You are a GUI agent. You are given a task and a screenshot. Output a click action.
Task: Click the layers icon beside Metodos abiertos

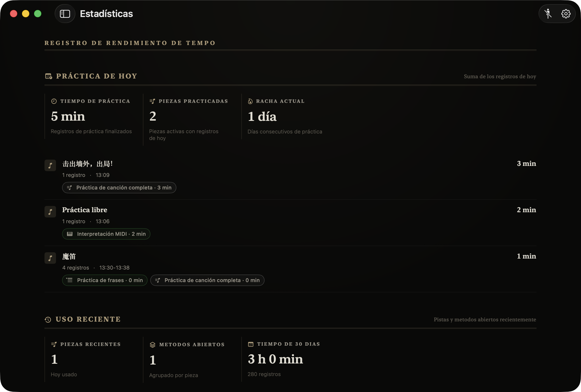click(153, 345)
